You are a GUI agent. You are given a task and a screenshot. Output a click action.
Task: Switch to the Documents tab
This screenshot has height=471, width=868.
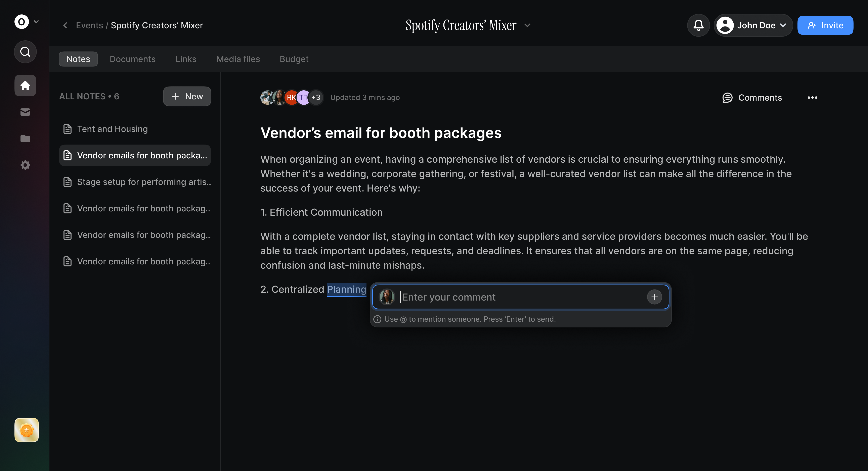132,59
